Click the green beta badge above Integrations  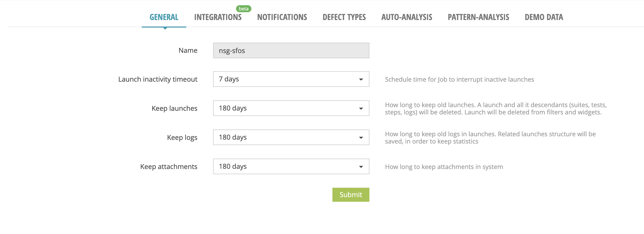click(x=244, y=9)
